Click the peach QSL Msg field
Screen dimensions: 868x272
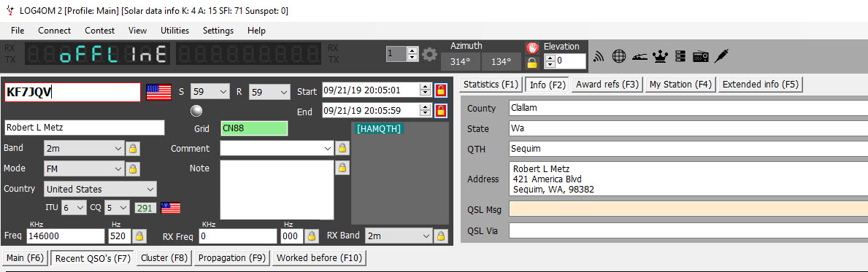pyautogui.click(x=688, y=209)
